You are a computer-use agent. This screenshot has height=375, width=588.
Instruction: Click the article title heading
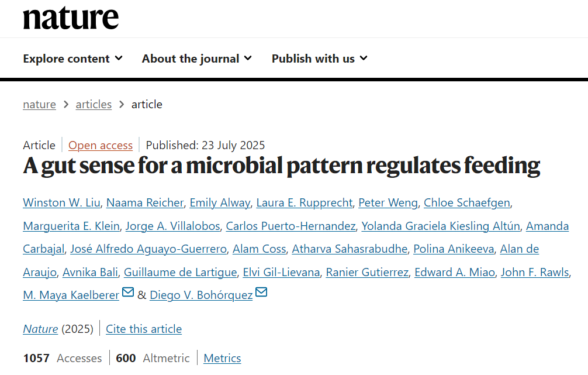coord(281,166)
